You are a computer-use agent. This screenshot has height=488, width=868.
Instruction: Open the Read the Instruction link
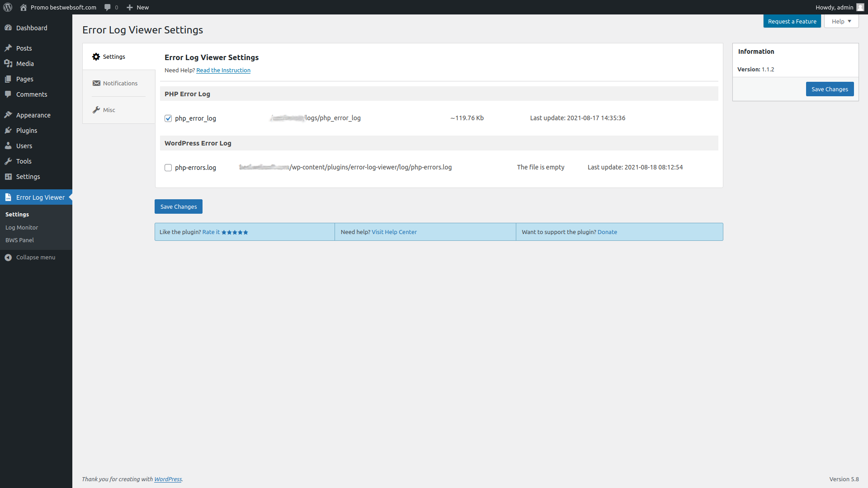coord(223,70)
